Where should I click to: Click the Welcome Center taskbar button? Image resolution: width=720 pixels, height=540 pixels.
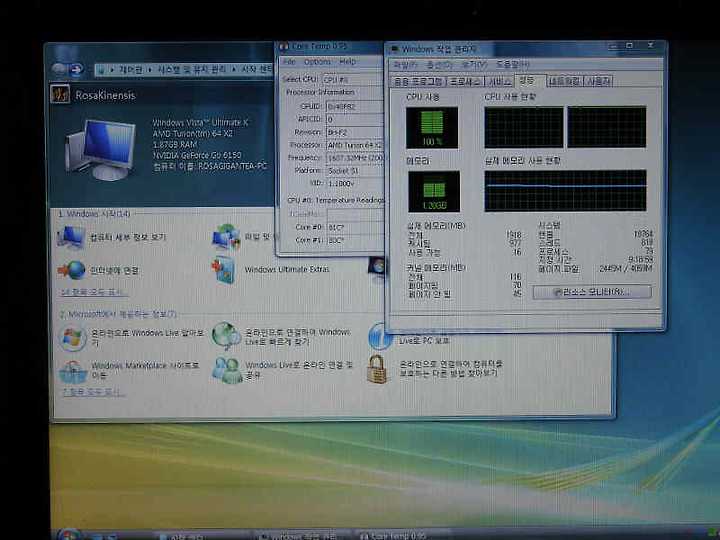202,536
